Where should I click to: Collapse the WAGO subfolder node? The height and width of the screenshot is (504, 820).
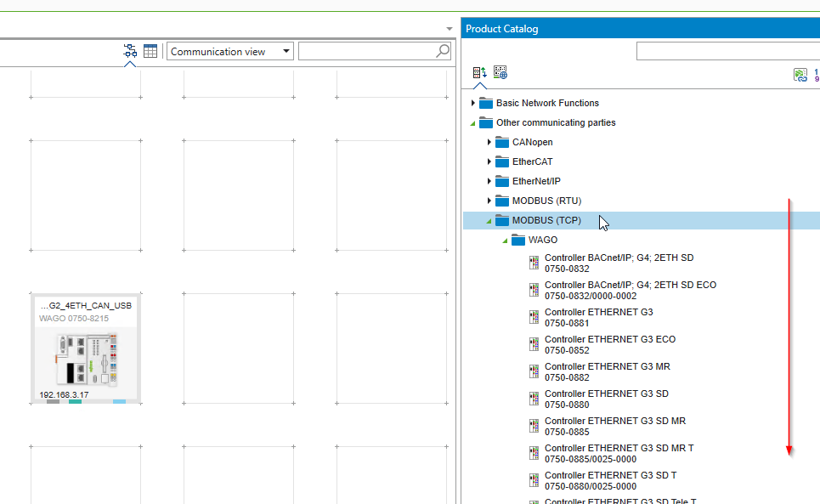(506, 241)
